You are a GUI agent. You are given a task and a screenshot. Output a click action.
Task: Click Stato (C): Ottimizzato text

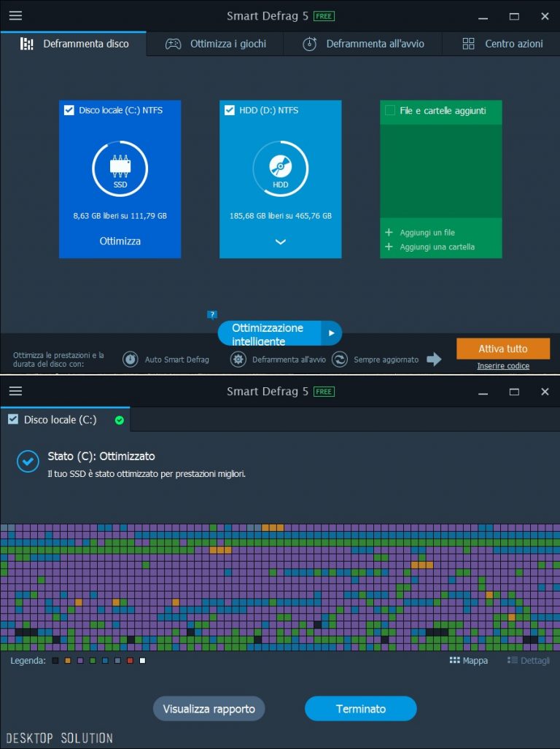pos(101,457)
